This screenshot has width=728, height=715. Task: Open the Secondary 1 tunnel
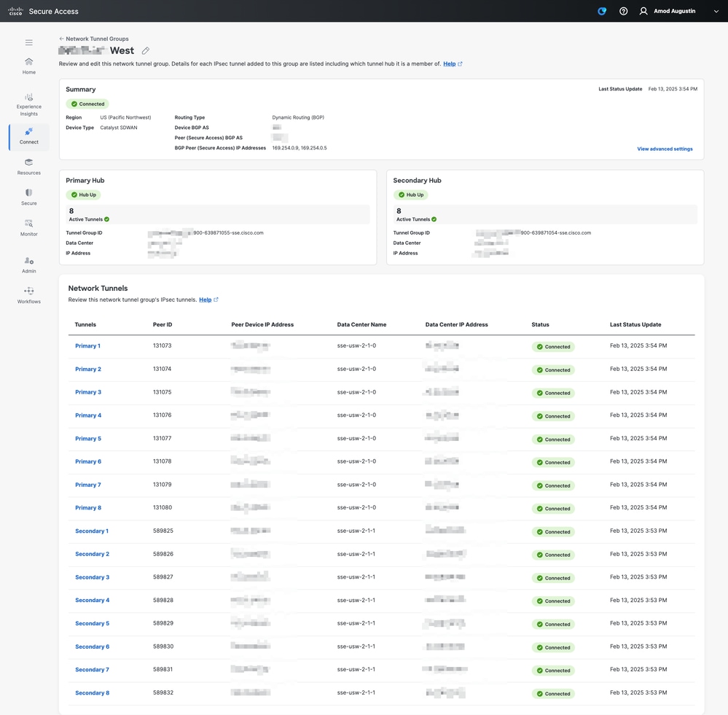pyautogui.click(x=92, y=531)
